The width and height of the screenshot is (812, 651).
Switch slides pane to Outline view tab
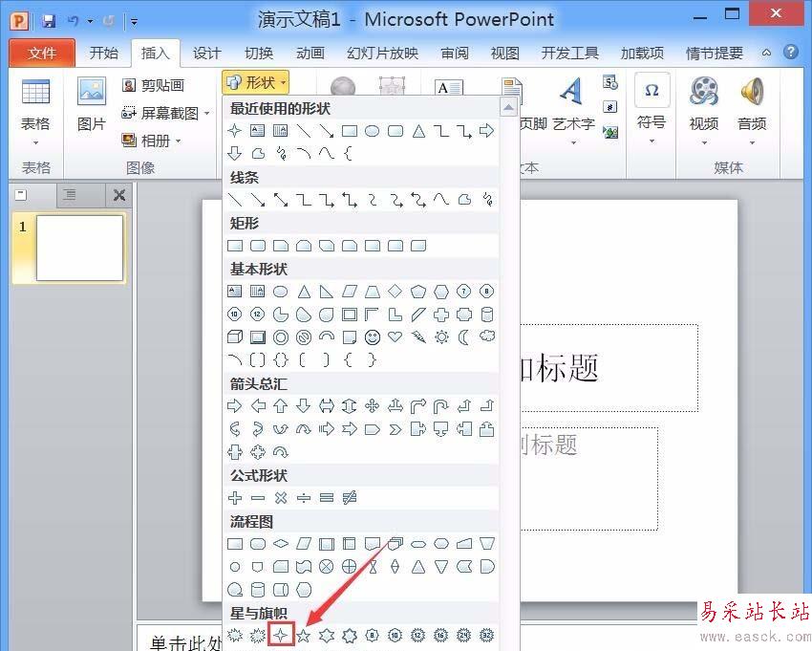point(70,195)
